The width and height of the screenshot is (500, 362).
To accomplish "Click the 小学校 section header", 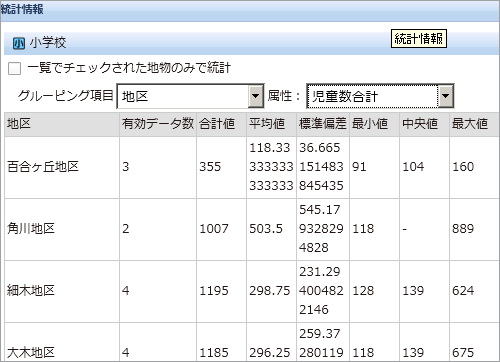I will 252,43.
